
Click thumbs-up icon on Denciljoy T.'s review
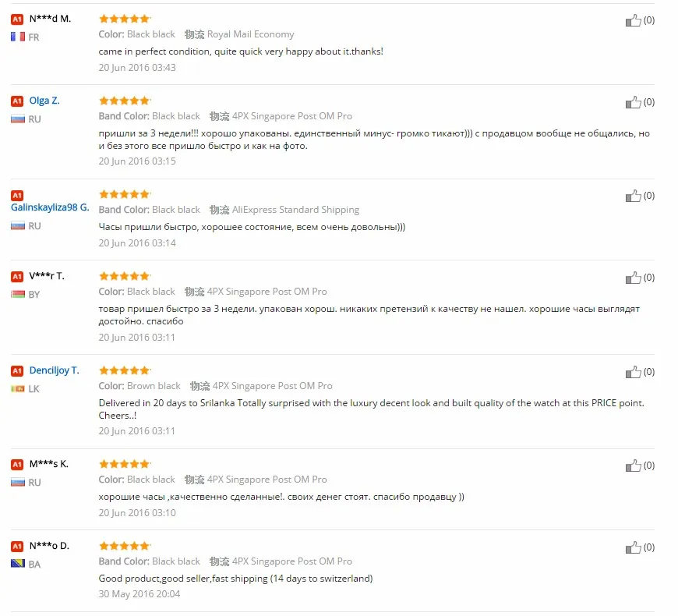(633, 372)
